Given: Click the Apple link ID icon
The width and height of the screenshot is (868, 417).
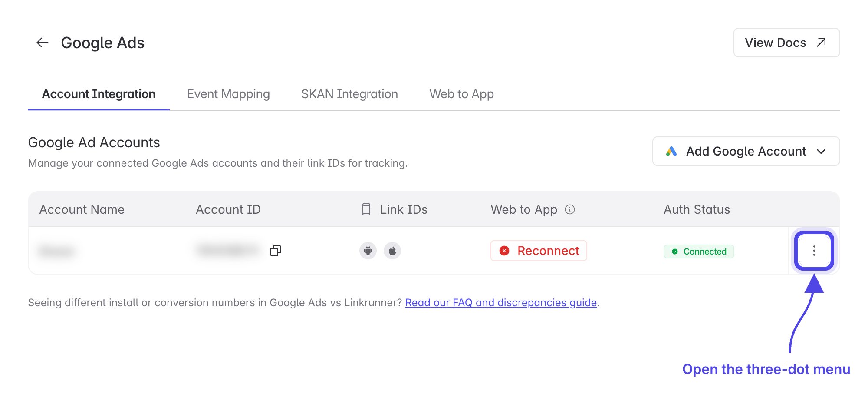Looking at the screenshot, I should pos(392,251).
